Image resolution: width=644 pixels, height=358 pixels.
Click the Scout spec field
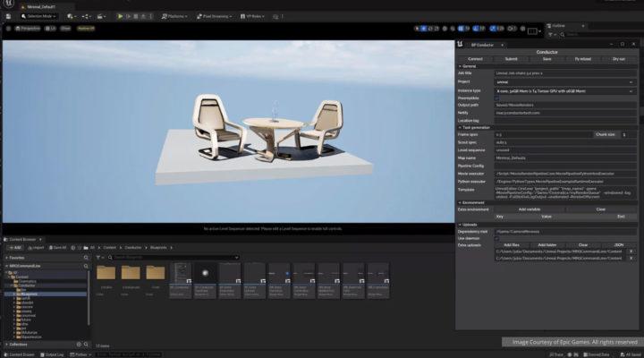tap(565, 142)
